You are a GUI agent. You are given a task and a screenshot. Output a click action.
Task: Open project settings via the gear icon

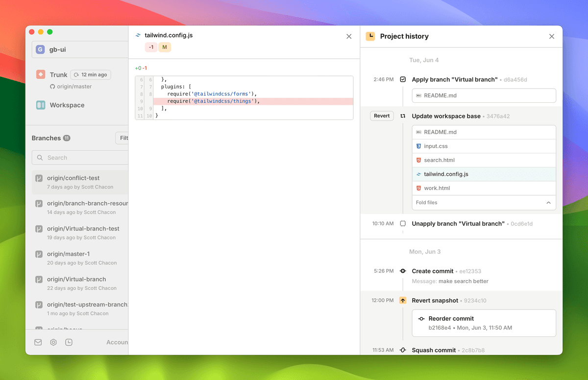pos(53,342)
